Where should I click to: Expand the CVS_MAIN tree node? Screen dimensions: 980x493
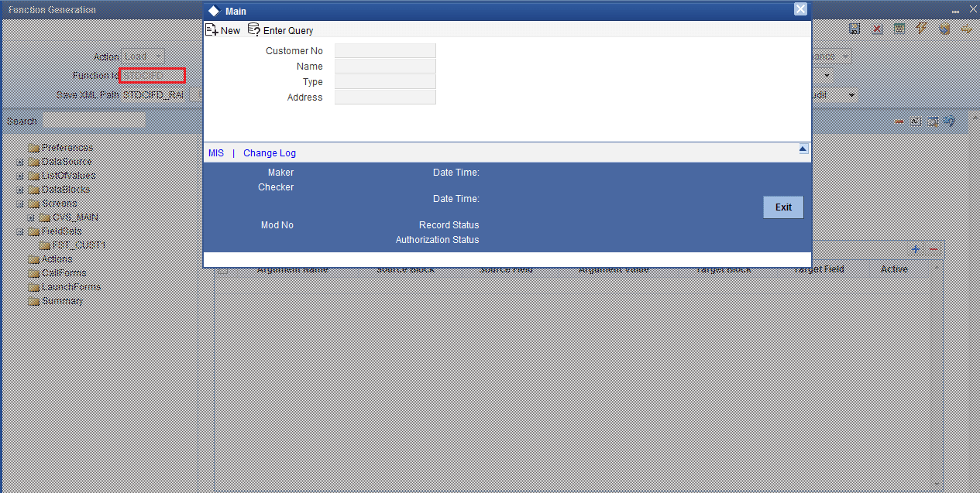click(x=32, y=217)
